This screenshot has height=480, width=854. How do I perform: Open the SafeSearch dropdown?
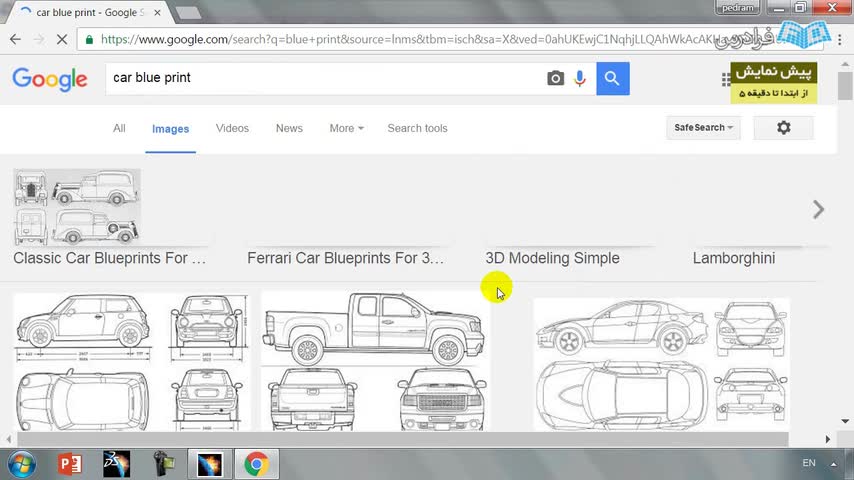(703, 127)
